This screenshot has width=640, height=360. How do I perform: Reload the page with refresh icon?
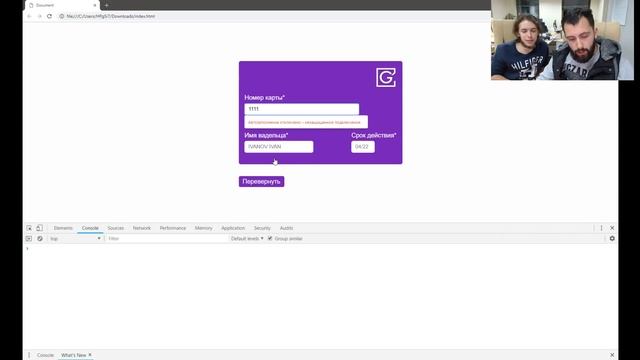point(49,16)
